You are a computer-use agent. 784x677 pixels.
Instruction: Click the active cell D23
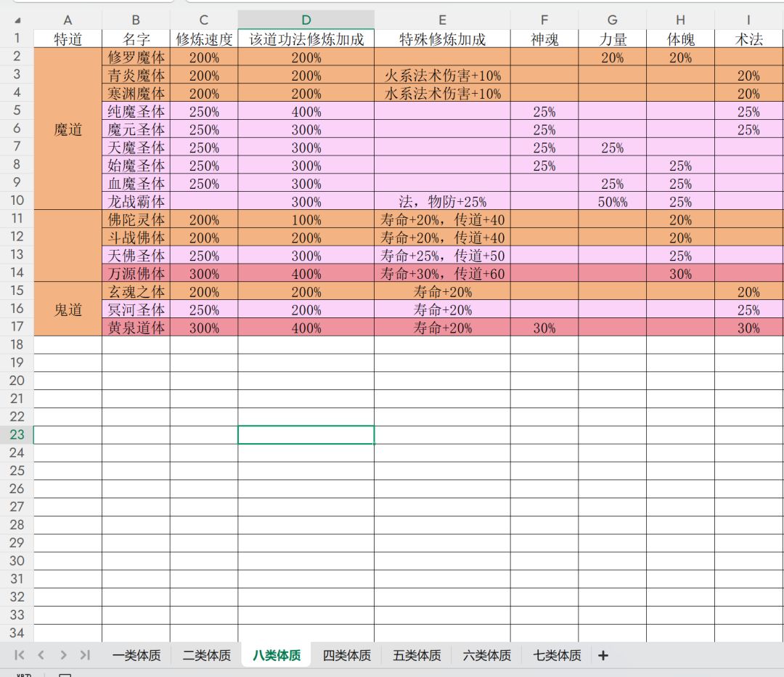pos(306,434)
